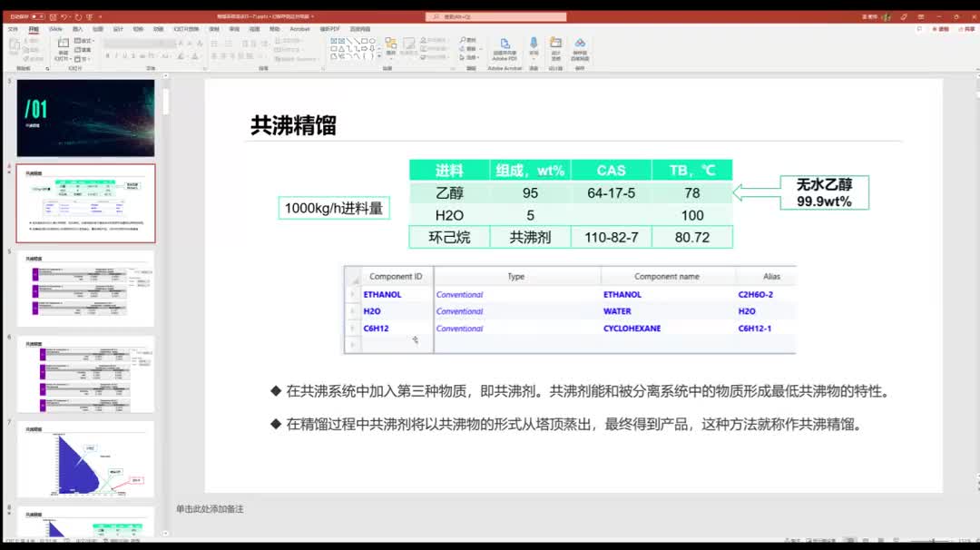
Task: Toggle Italic formatting
Action: (x=116, y=56)
